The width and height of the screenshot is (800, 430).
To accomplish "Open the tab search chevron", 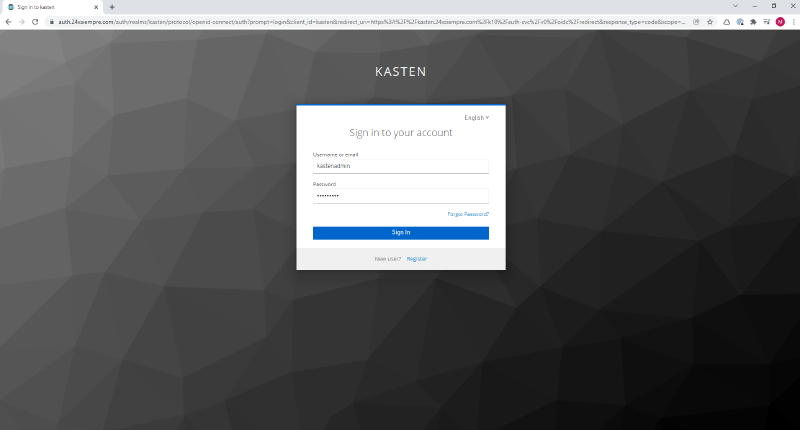I will point(735,6).
